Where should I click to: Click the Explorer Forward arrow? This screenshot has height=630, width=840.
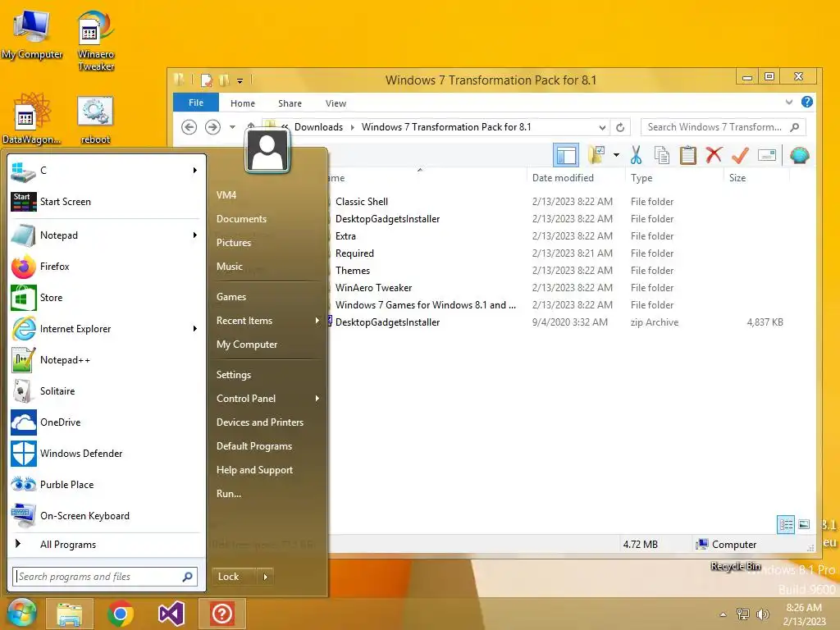click(212, 127)
